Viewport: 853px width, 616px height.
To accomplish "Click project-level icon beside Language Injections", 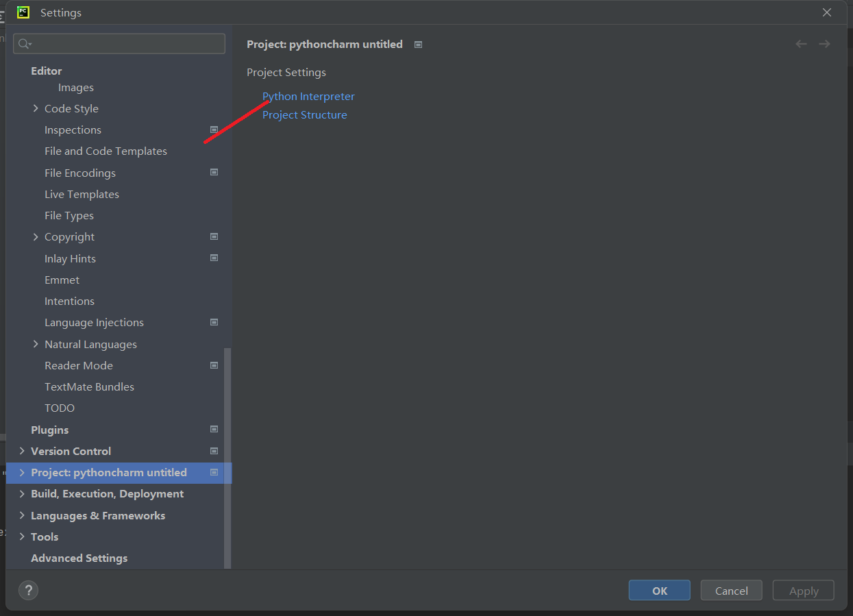I will coord(214,322).
